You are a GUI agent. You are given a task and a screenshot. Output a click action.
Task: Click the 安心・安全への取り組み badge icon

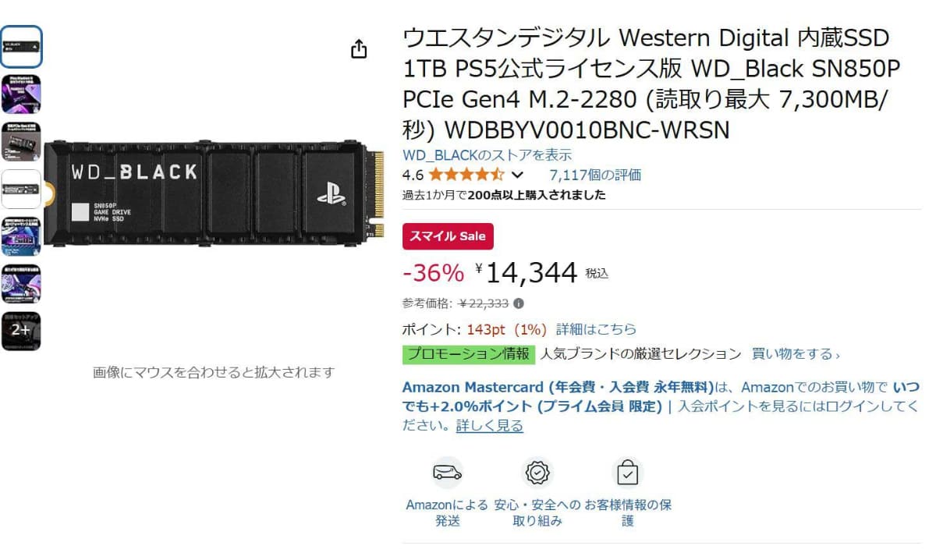(x=538, y=473)
